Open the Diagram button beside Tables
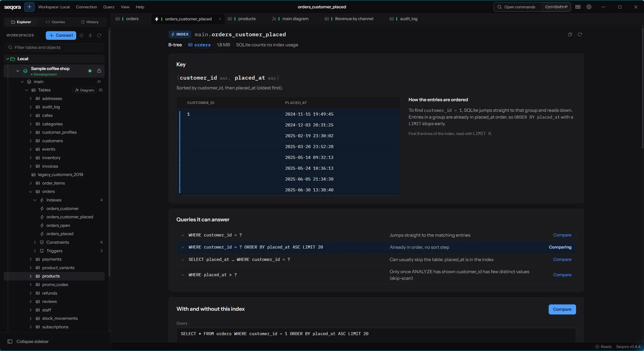Image resolution: width=644 pixels, height=351 pixels. click(84, 90)
